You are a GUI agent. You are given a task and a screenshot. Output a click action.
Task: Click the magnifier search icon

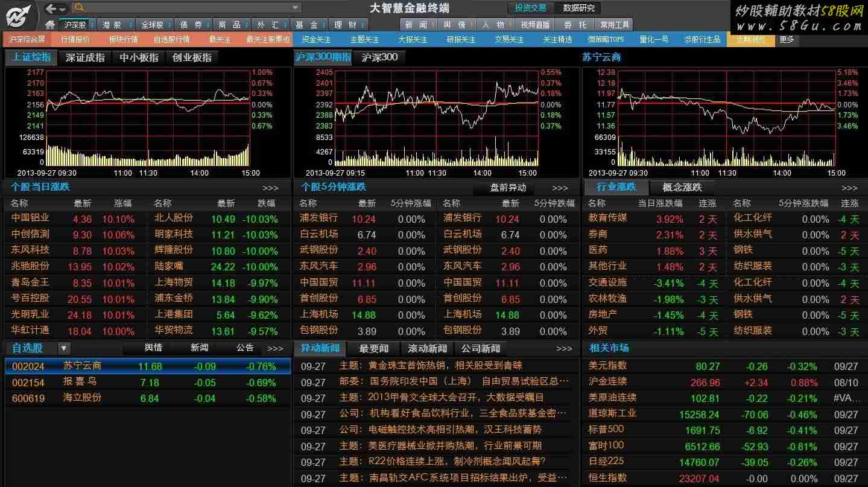[x=79, y=7]
